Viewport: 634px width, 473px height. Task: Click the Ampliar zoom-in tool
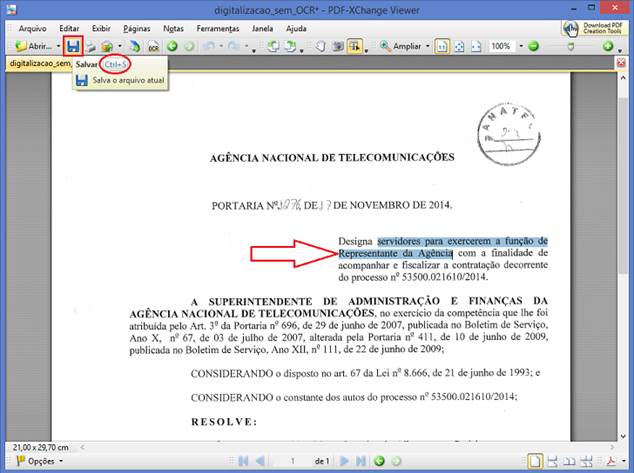pyautogui.click(x=400, y=46)
